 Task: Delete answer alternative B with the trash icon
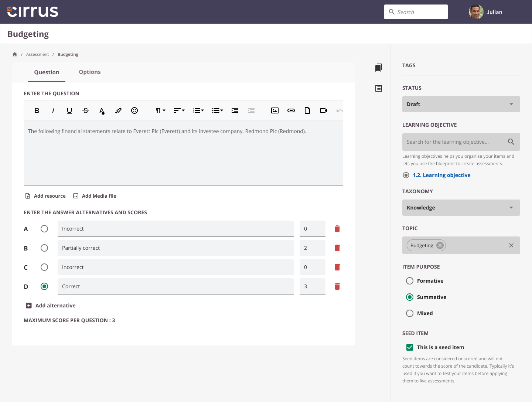tap(337, 248)
